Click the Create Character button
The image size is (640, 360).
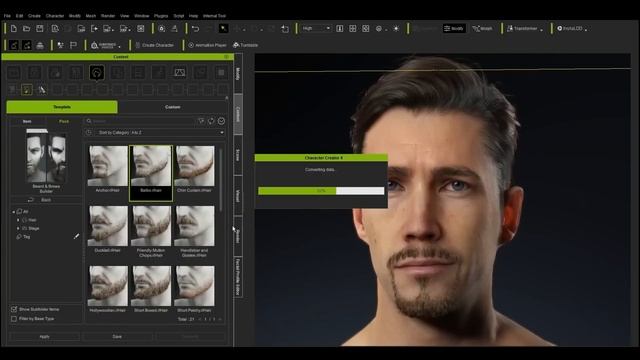click(x=154, y=45)
